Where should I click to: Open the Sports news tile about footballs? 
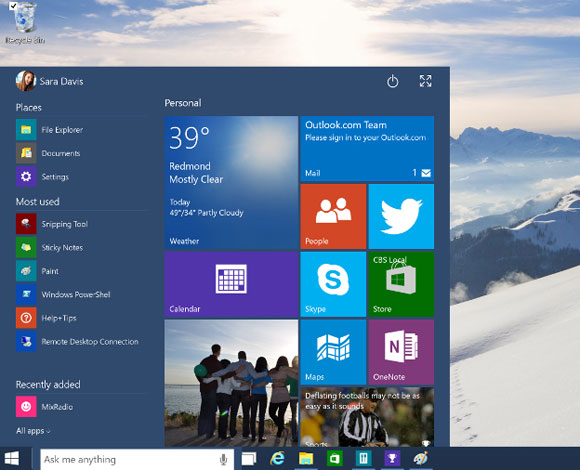367,417
